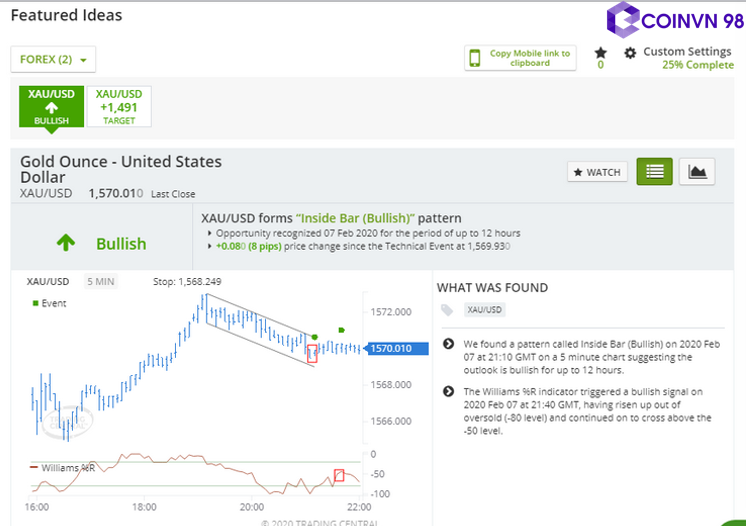Click the Event legend marker
Viewport: 746px width, 526px height.
tap(36, 302)
